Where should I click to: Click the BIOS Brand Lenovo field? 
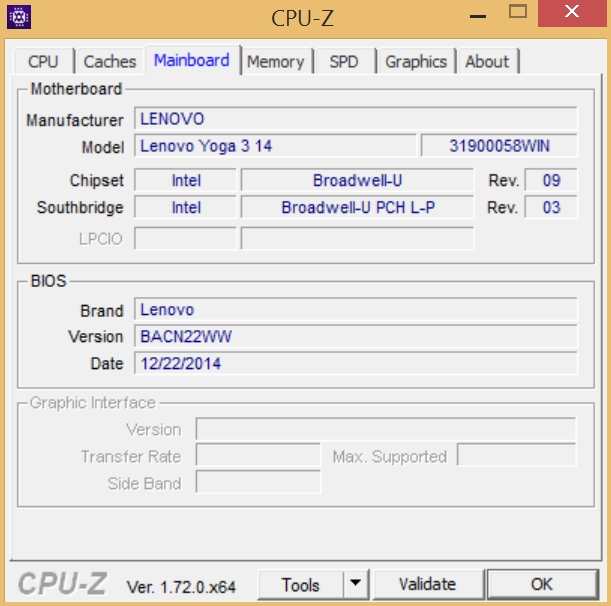point(355,309)
